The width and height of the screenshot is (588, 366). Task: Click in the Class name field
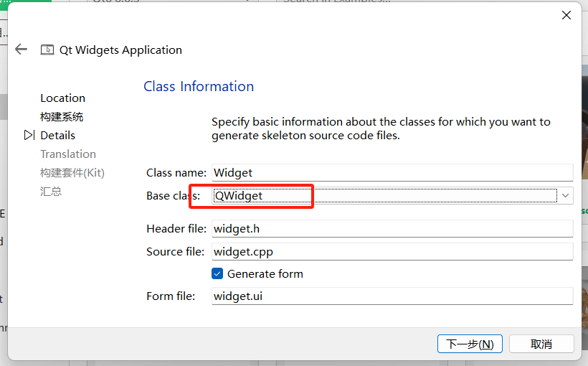pos(392,173)
